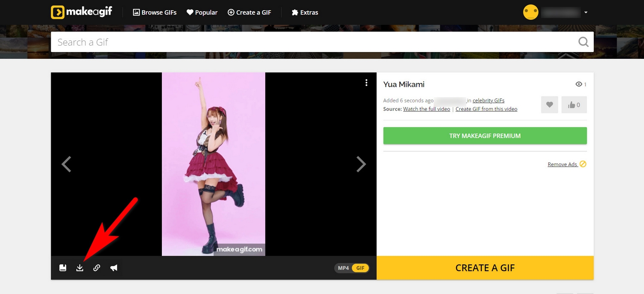Expand the account dropdown arrow
644x294 pixels.
click(x=586, y=12)
